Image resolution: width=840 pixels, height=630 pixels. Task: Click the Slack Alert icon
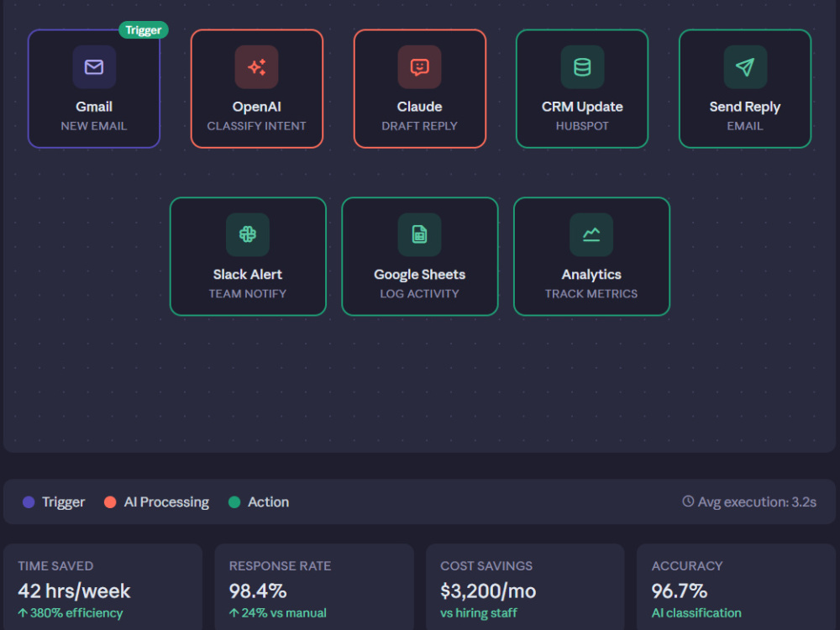point(248,234)
